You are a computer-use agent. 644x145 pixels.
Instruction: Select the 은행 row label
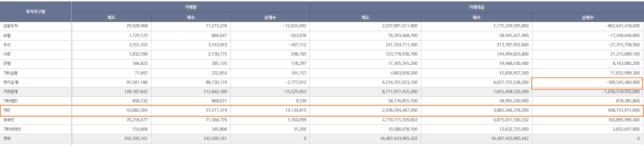pos(7,64)
